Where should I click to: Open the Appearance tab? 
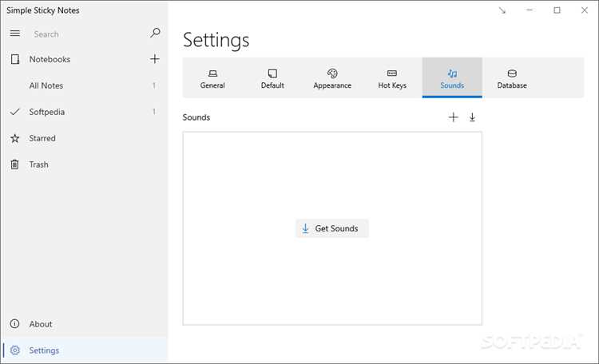(x=332, y=78)
